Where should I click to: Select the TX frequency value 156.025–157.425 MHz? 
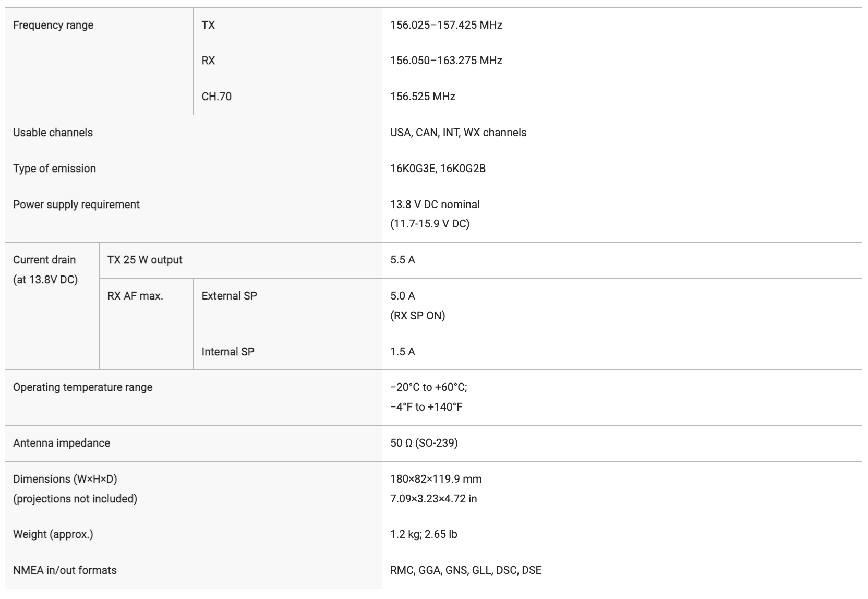446,25
